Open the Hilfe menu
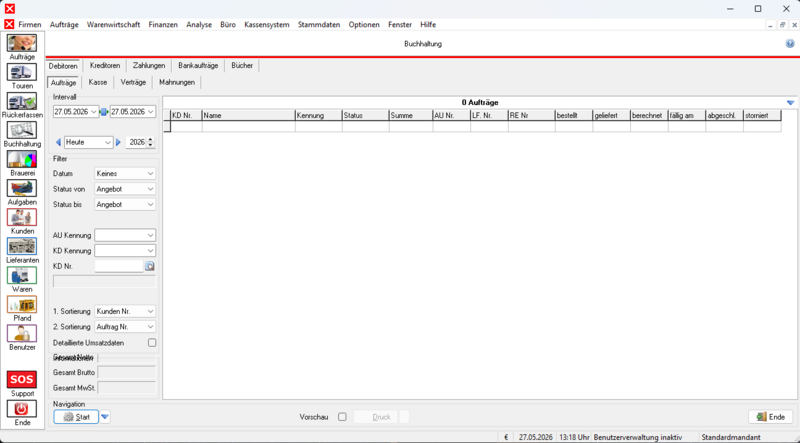800x443 pixels. click(x=428, y=24)
